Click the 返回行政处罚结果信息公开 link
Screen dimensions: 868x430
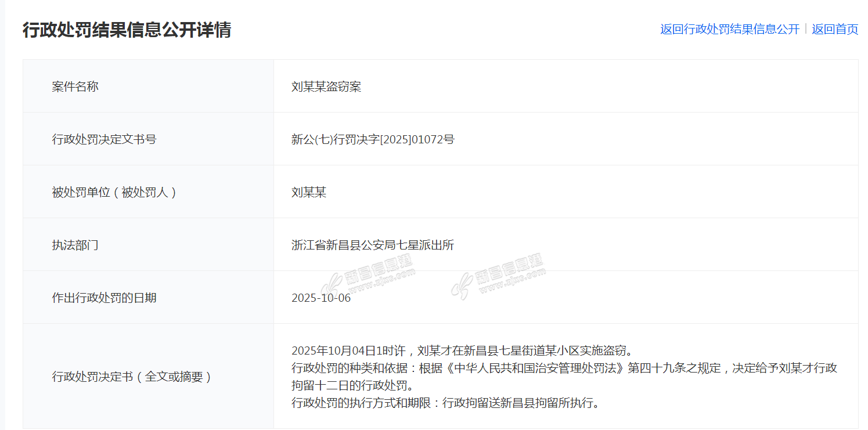pos(729,29)
